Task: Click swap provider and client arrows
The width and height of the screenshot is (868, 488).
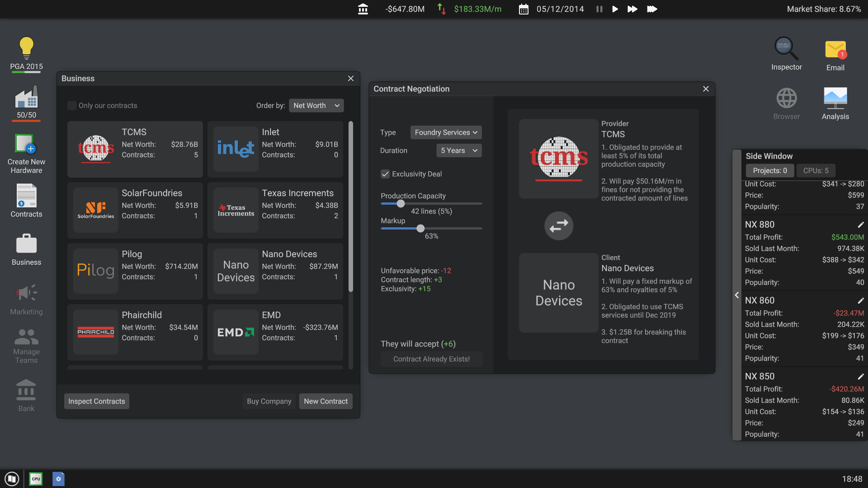Action: (x=558, y=225)
